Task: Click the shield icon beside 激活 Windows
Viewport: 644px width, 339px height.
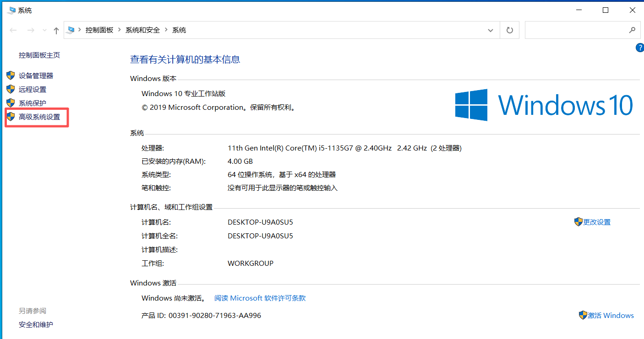Action: click(583, 315)
